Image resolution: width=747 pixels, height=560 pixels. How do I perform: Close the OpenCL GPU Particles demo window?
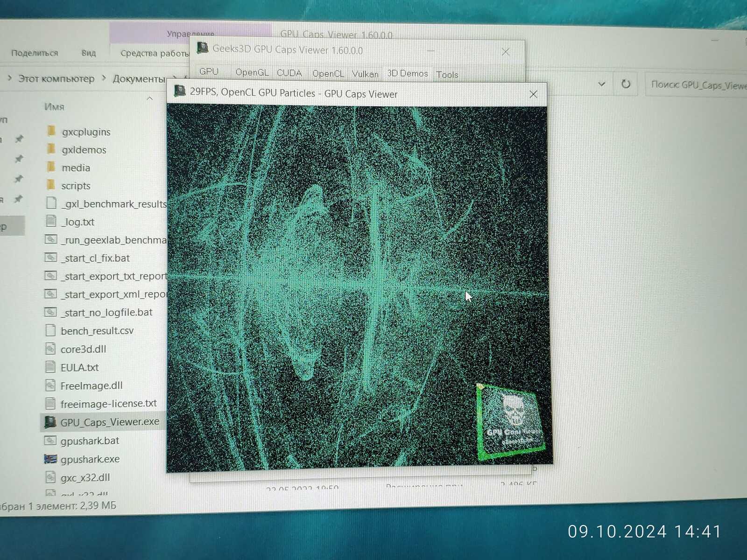point(533,94)
